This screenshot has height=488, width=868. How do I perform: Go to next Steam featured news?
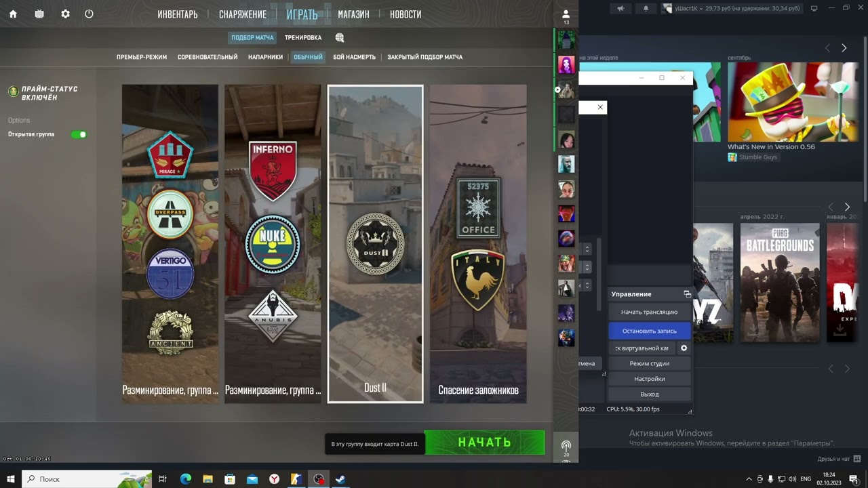click(x=844, y=48)
